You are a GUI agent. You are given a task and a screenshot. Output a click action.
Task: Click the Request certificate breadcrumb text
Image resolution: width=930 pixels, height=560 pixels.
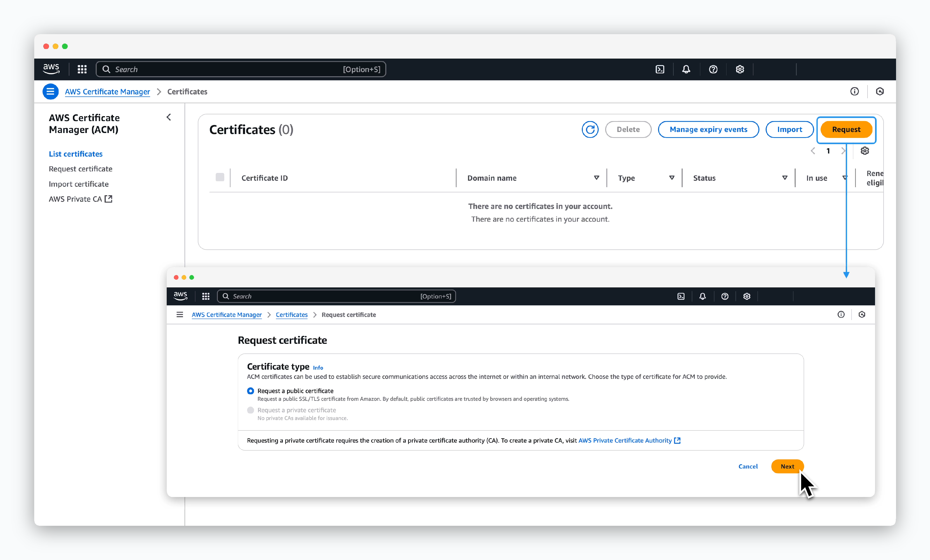pos(348,315)
